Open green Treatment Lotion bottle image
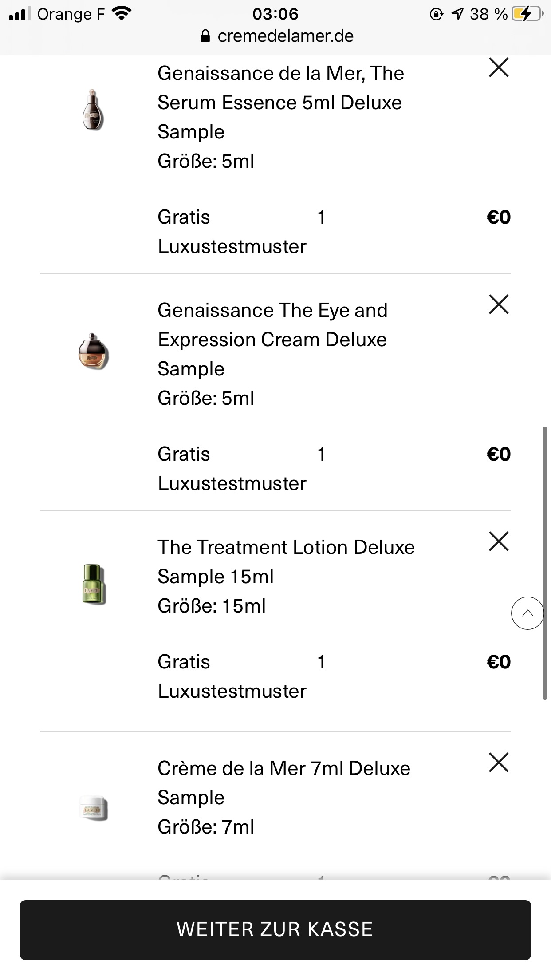This screenshot has height=980, width=551. point(94,584)
